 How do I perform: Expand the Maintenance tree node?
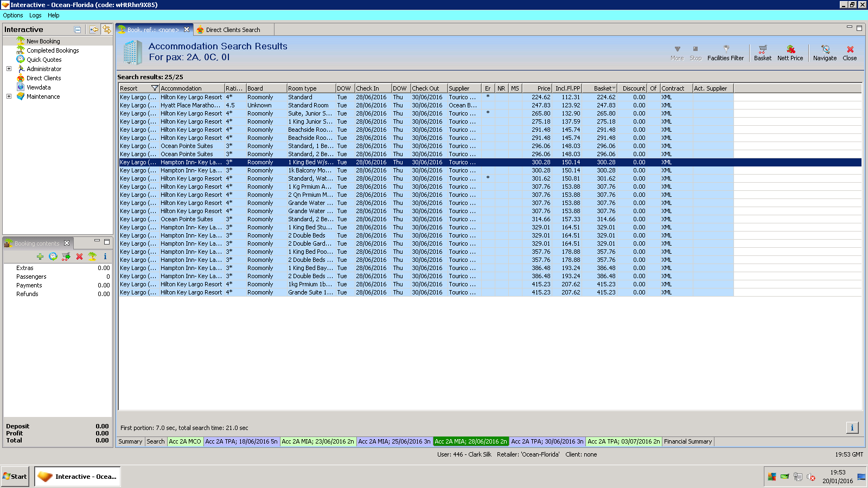pyautogui.click(x=9, y=97)
